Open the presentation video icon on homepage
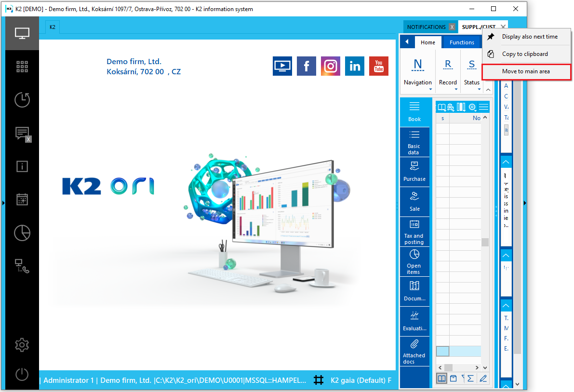Viewport: 574px width, 392px height. (x=282, y=66)
